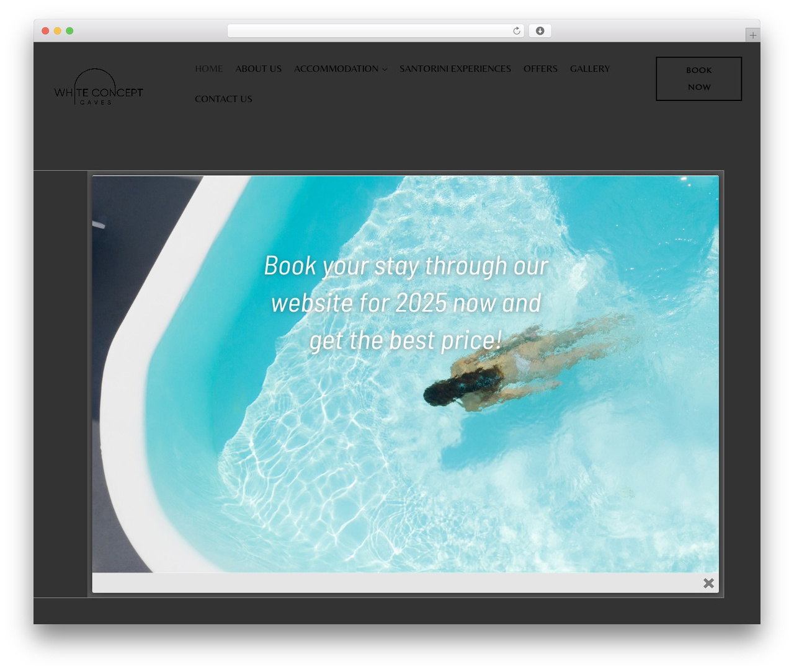The height and width of the screenshot is (672, 794).
Task: Open the About Us page
Action: point(259,69)
